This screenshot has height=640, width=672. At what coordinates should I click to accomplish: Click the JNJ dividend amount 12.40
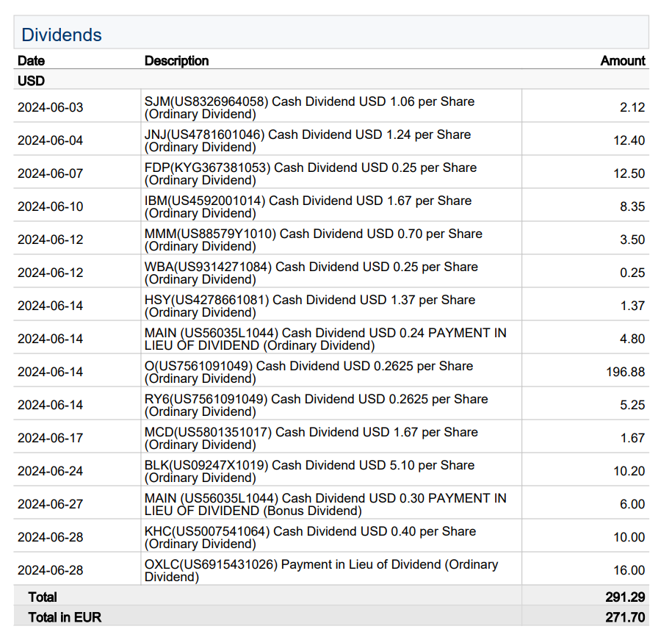click(x=629, y=140)
